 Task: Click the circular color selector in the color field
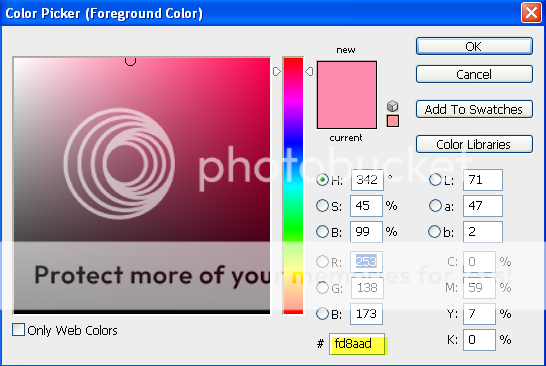click(130, 61)
